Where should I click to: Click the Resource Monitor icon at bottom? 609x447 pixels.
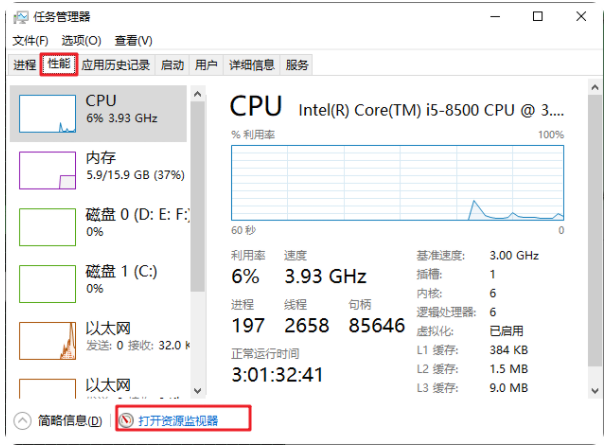click(x=126, y=420)
